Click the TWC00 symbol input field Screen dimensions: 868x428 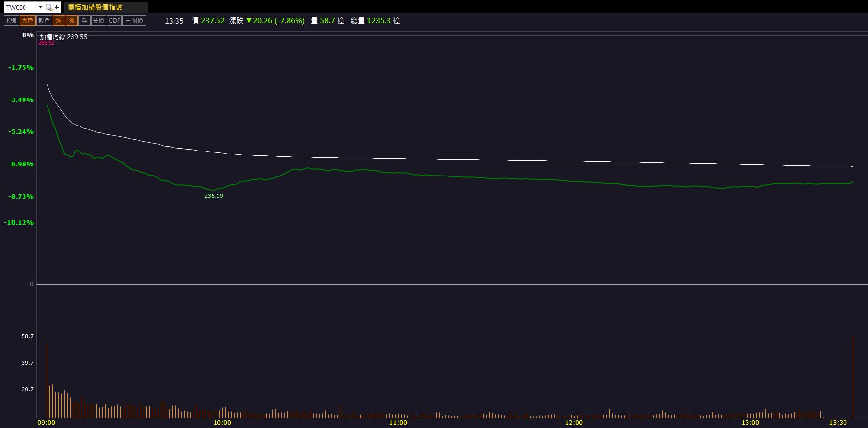click(x=21, y=7)
